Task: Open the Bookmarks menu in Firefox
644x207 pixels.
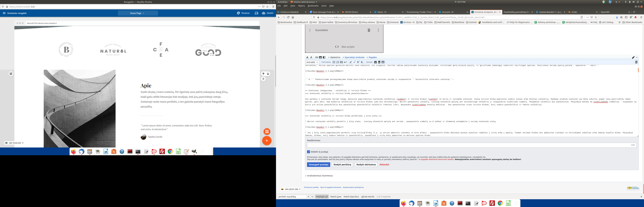Action: (313, 6)
